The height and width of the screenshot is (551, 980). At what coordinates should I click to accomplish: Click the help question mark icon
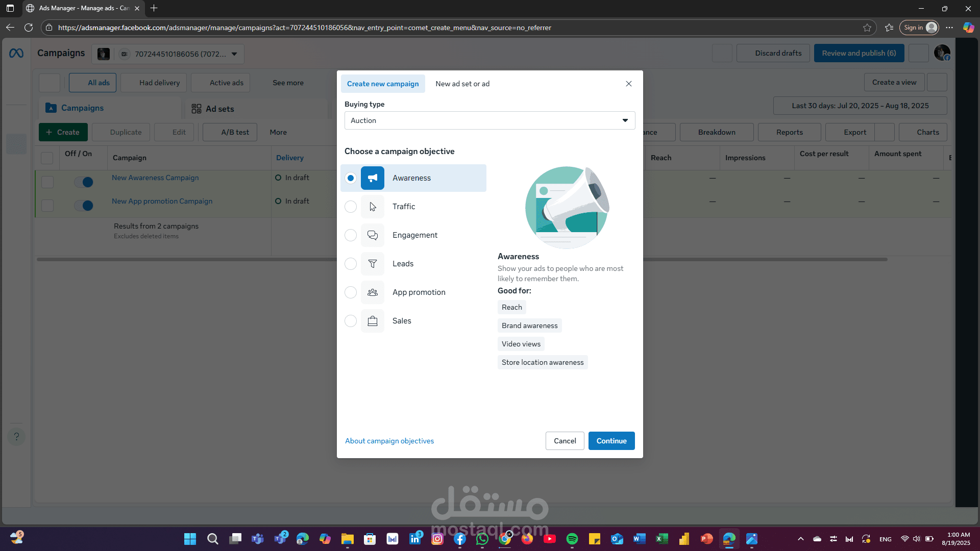tap(16, 437)
